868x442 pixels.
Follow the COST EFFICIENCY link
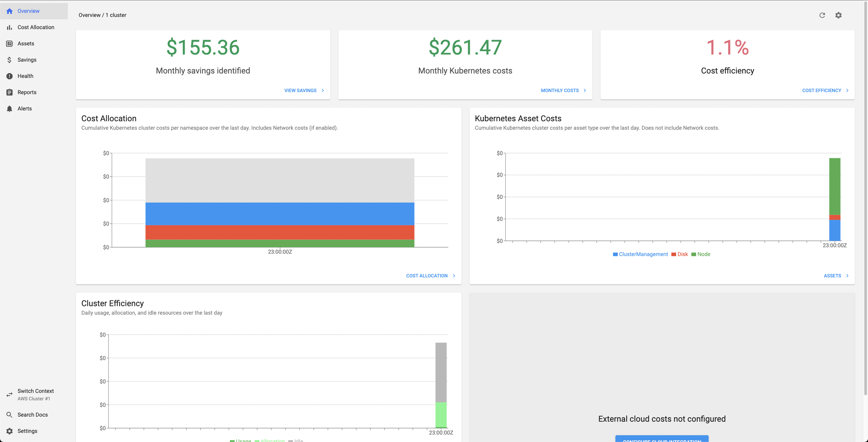tap(822, 90)
